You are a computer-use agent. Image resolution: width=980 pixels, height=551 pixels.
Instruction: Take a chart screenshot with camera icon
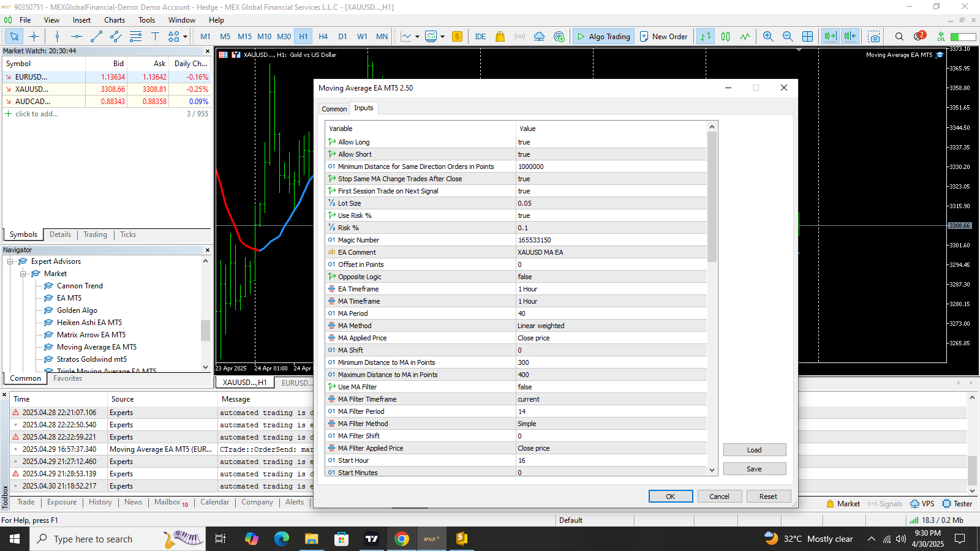pyautogui.click(x=874, y=37)
